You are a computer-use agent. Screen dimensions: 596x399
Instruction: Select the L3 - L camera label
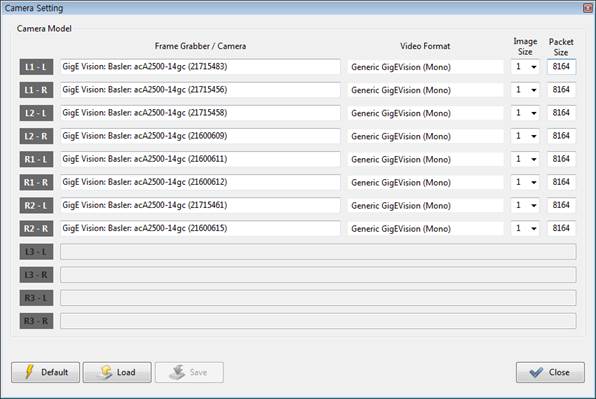tap(36, 252)
